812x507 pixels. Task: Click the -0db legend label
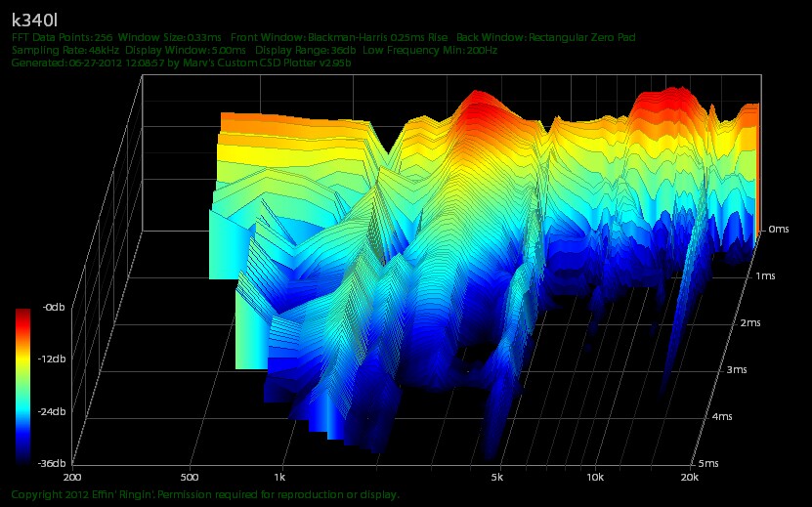coord(54,307)
